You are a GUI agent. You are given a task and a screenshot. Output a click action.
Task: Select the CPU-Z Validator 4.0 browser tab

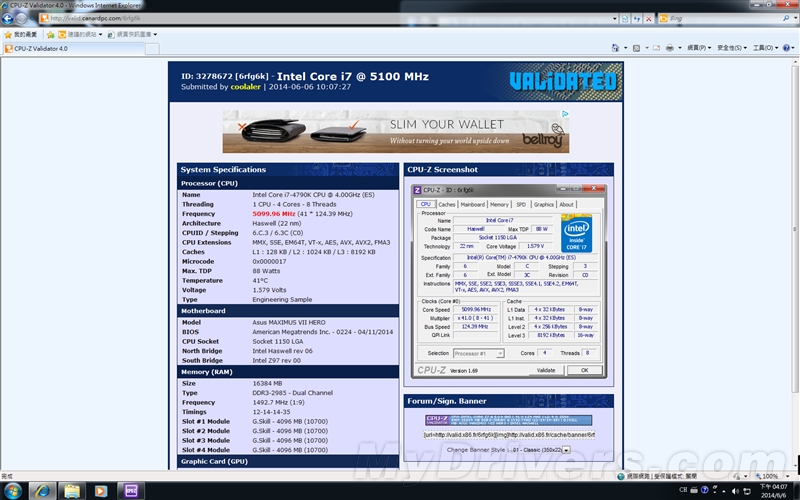click(x=74, y=48)
